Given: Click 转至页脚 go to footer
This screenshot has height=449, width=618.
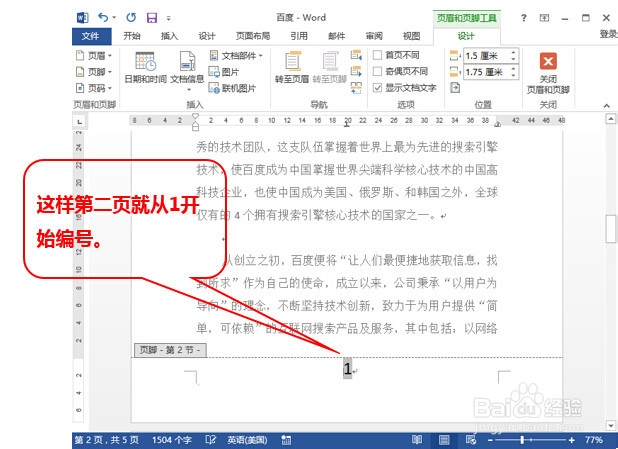Looking at the screenshot, I should click(x=330, y=67).
